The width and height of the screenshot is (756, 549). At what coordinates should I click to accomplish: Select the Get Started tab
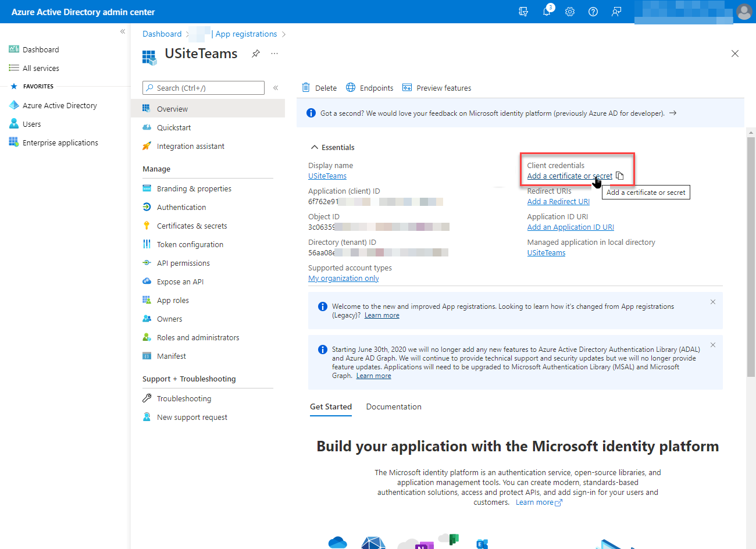(x=331, y=407)
